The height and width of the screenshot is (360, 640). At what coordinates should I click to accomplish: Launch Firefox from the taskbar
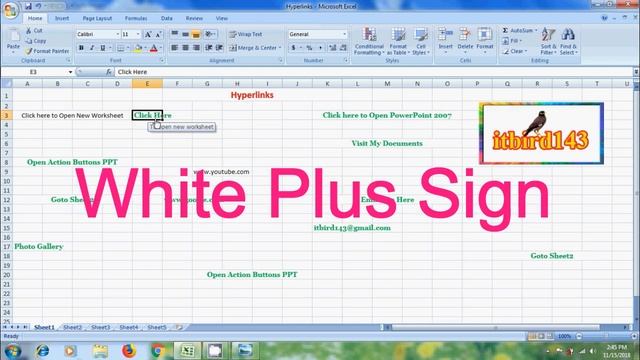coord(129,351)
